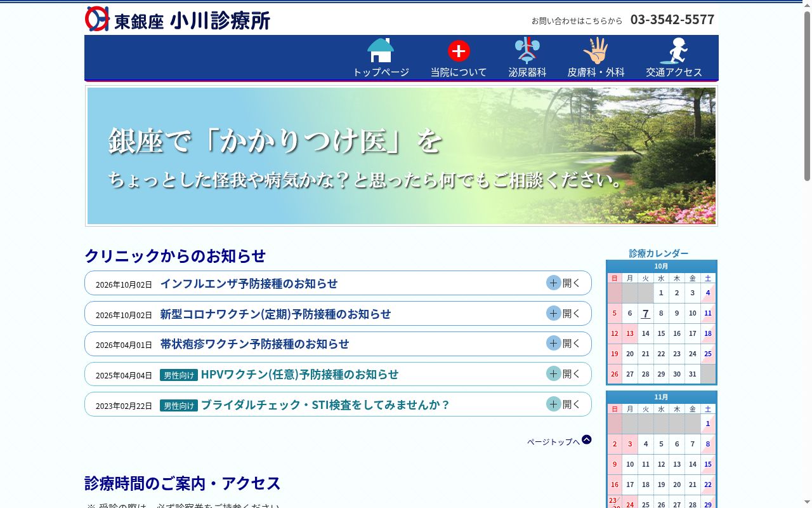
Task: Click the page vertical scrollbar thumb
Action: click(x=807, y=95)
